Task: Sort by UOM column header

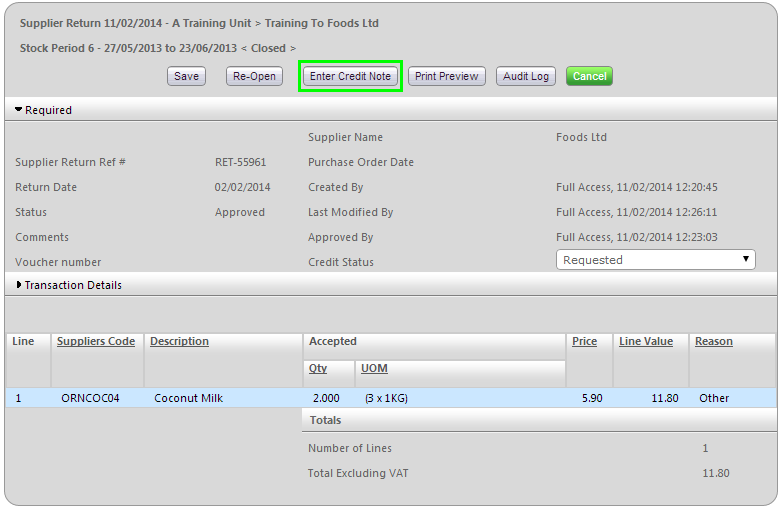Action: click(x=374, y=368)
